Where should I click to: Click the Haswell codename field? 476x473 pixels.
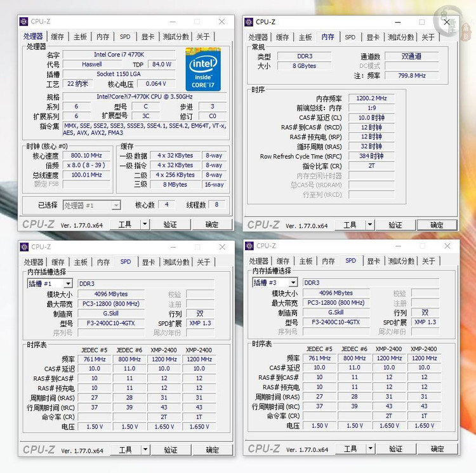click(92, 64)
